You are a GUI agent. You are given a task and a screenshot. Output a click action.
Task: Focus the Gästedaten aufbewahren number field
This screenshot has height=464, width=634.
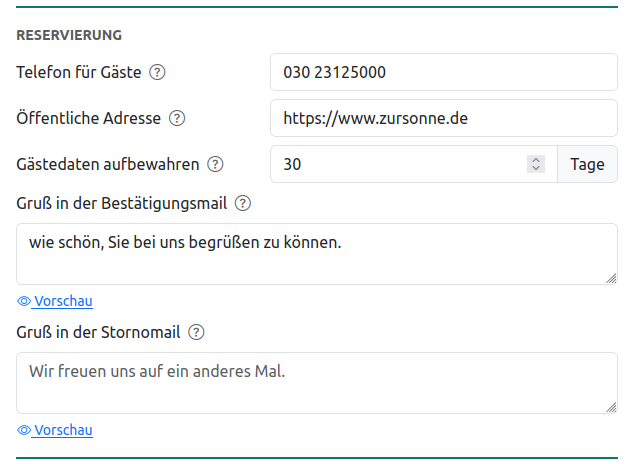pyautogui.click(x=414, y=165)
